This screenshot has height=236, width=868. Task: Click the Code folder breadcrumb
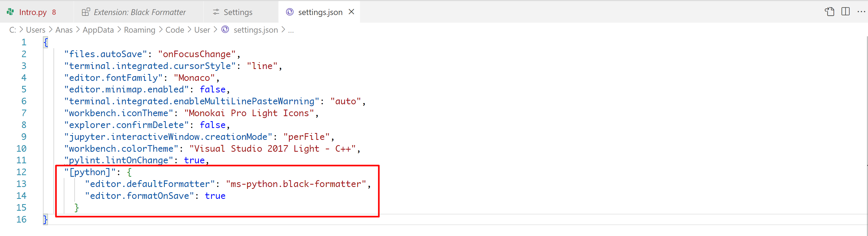[x=175, y=30]
